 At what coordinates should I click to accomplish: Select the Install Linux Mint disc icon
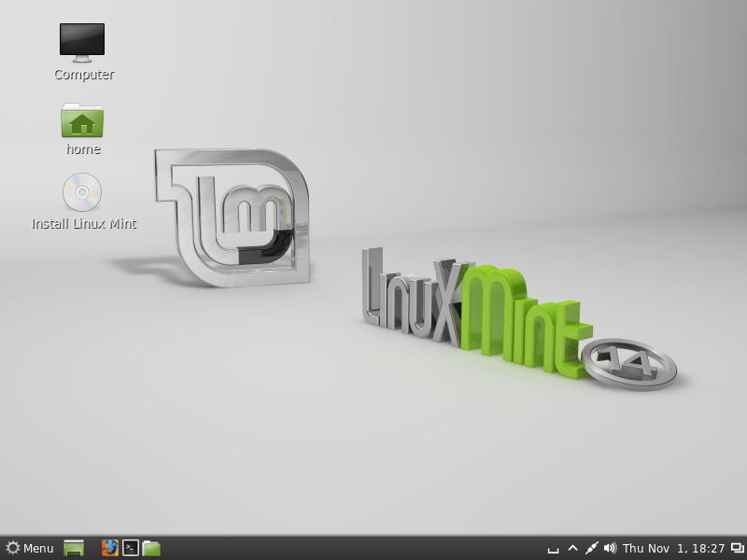[x=82, y=192]
